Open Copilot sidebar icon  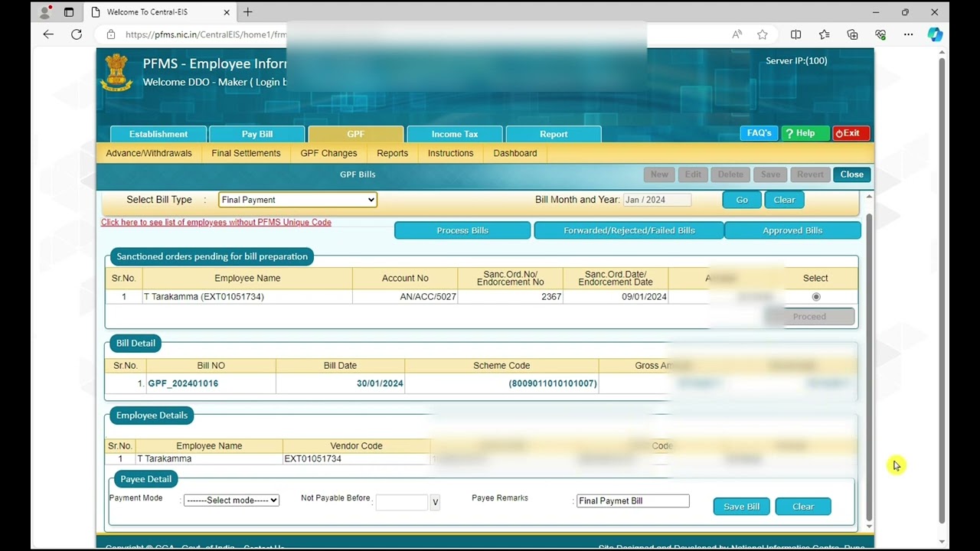935,34
